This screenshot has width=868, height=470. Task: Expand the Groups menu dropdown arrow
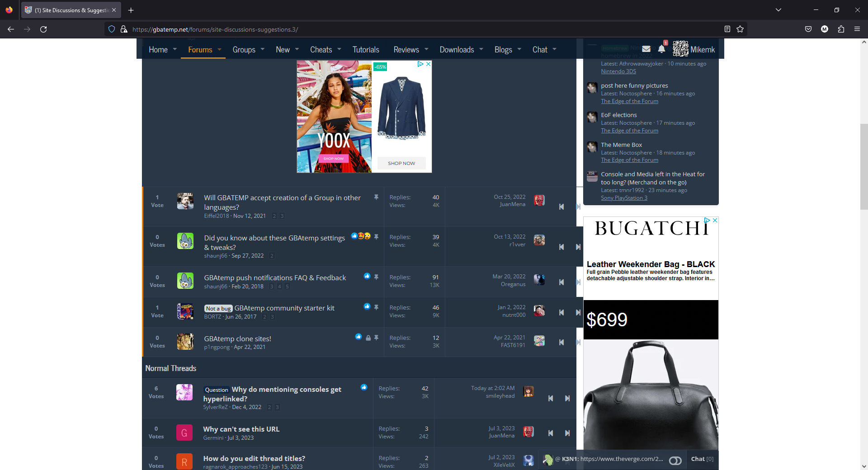click(x=262, y=49)
